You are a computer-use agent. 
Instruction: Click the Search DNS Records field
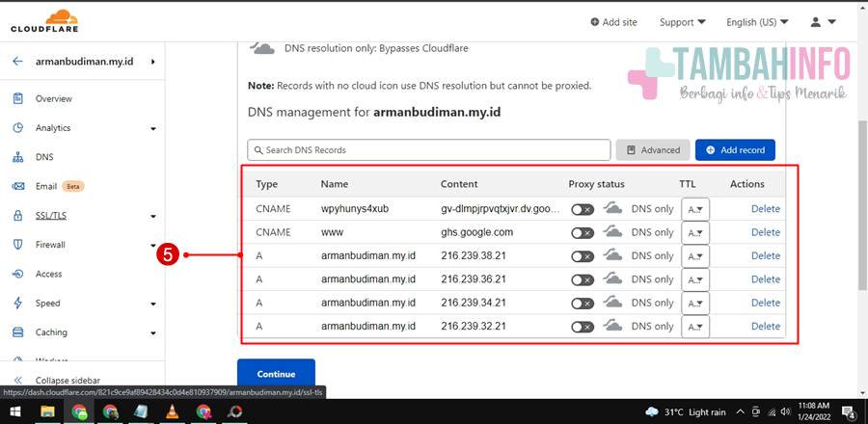[429, 149]
